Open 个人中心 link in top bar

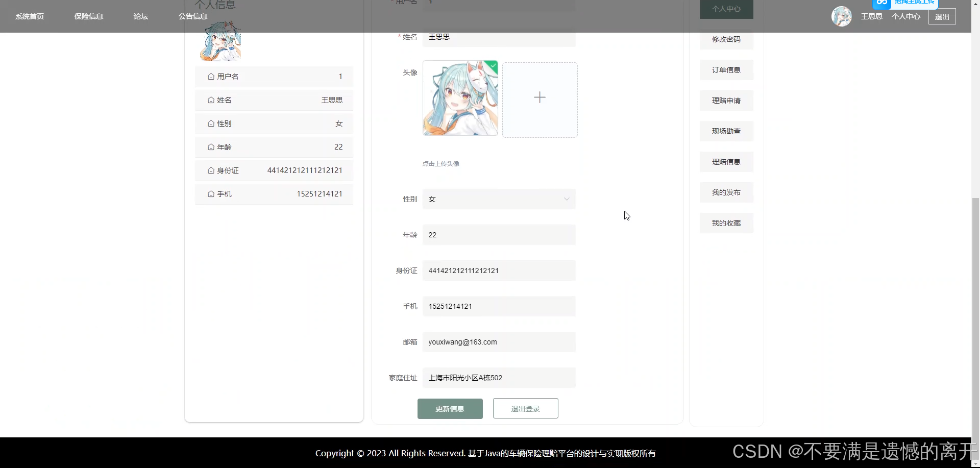[x=906, y=16]
